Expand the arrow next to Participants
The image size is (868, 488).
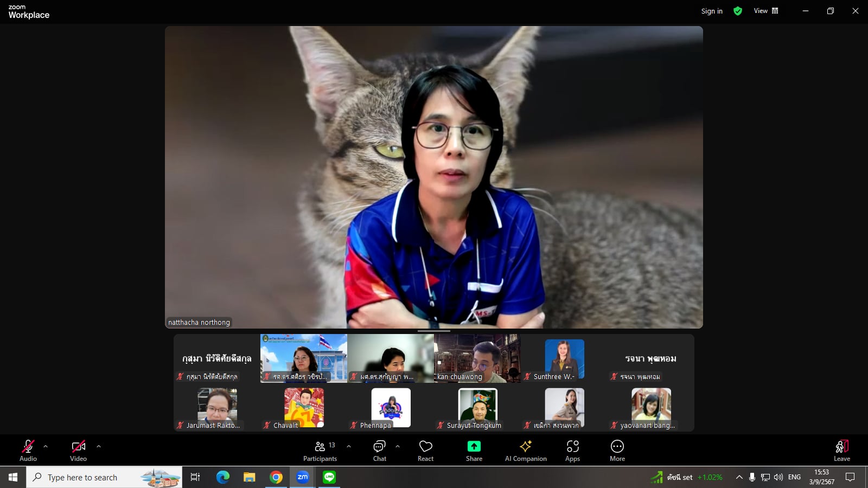pos(349,446)
